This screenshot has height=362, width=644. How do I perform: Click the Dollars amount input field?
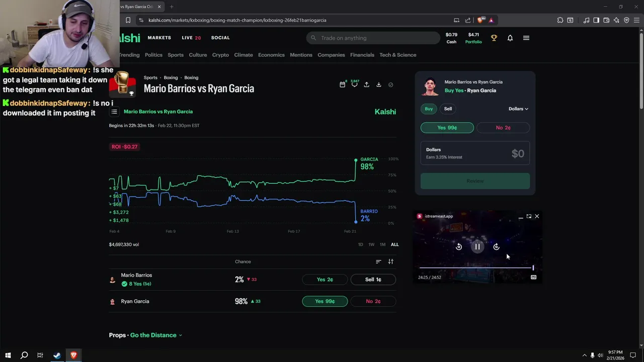pos(475,153)
